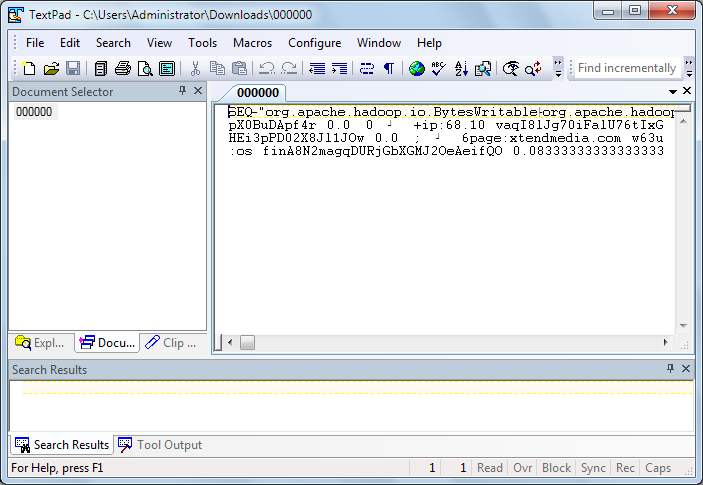This screenshot has width=703, height=485.
Task: Switch to the Document Selector tab
Action: 107,343
